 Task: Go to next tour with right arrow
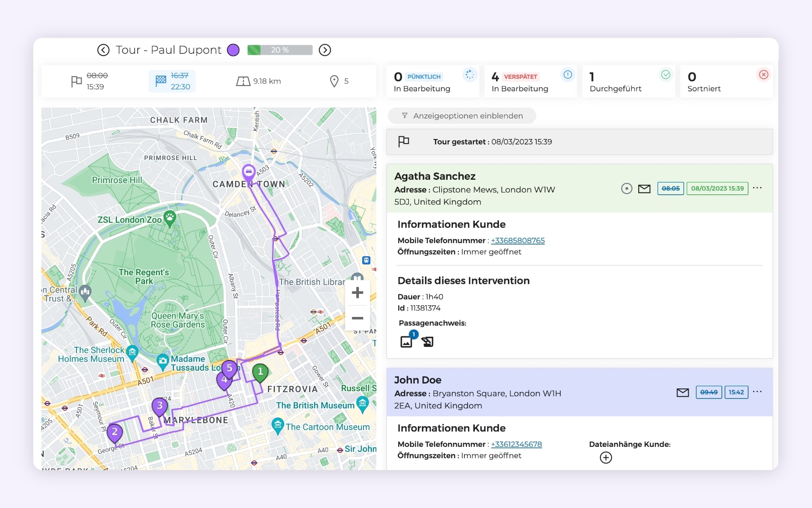tap(325, 50)
